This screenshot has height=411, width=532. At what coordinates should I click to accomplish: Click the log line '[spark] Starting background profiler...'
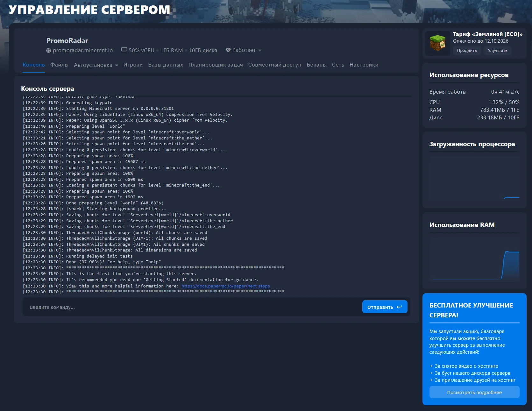pos(94,209)
